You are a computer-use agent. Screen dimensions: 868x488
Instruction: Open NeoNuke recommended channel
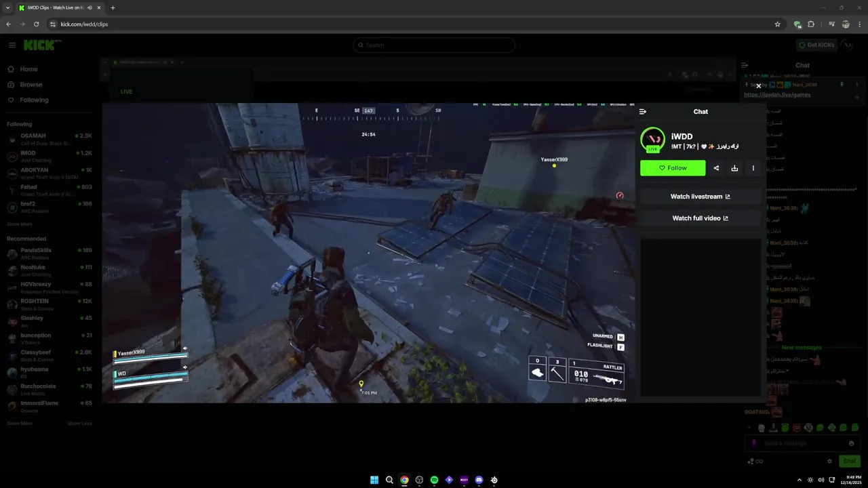pos(49,270)
